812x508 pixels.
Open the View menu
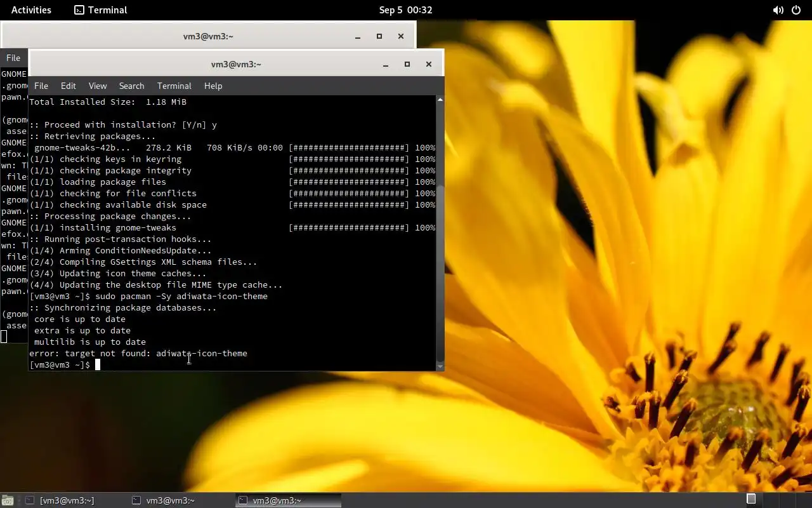click(x=97, y=86)
